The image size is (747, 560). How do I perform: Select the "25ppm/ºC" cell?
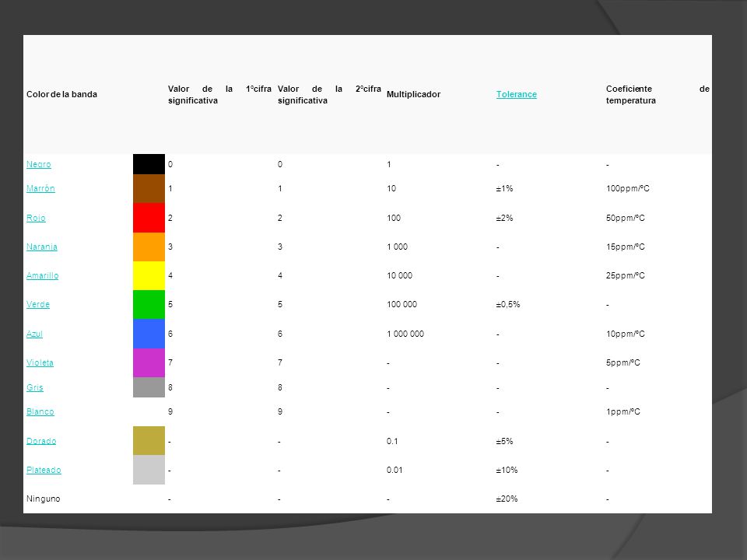[x=625, y=275]
